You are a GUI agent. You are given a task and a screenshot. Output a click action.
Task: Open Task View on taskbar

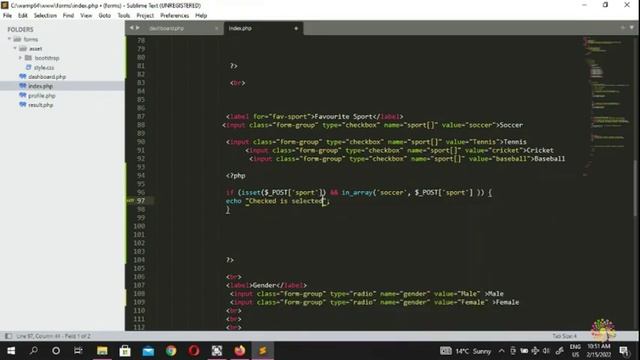coord(78,351)
